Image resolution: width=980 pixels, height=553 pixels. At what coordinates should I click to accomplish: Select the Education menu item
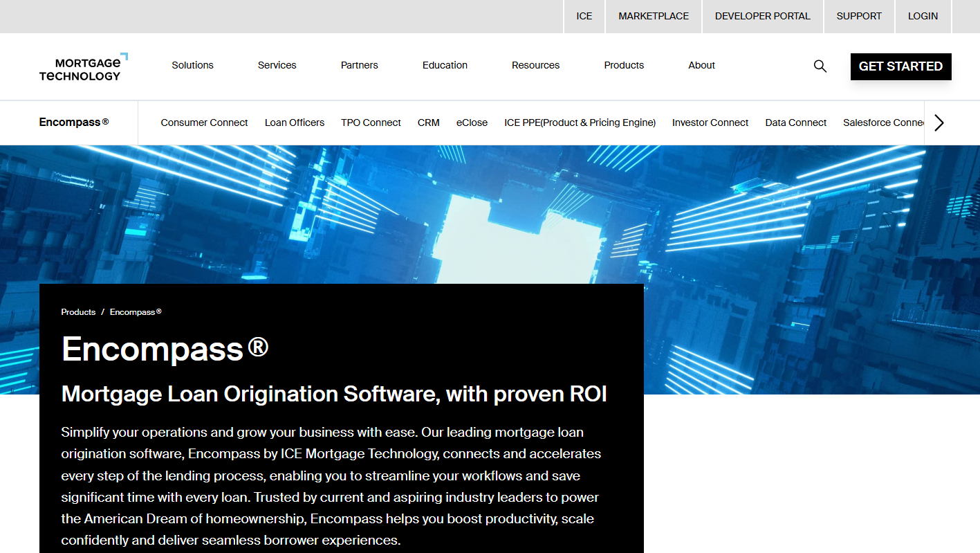point(445,65)
